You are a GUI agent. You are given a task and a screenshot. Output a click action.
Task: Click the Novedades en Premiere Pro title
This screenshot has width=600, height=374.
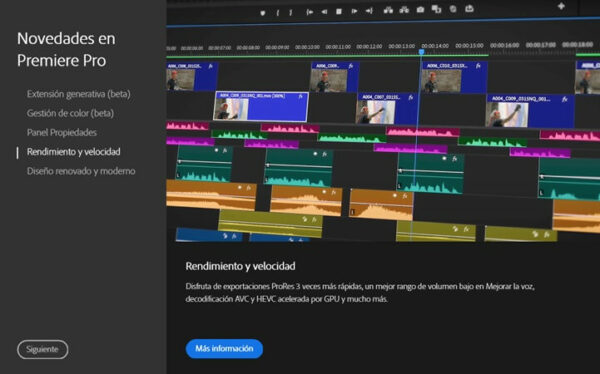[x=66, y=49]
